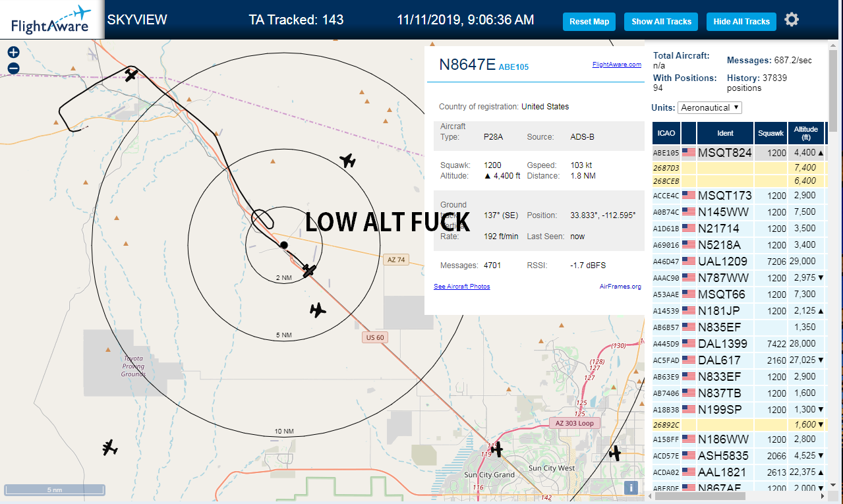Select the N787WW aircraft row
Viewport: 843px width, 504px height.
pos(738,278)
